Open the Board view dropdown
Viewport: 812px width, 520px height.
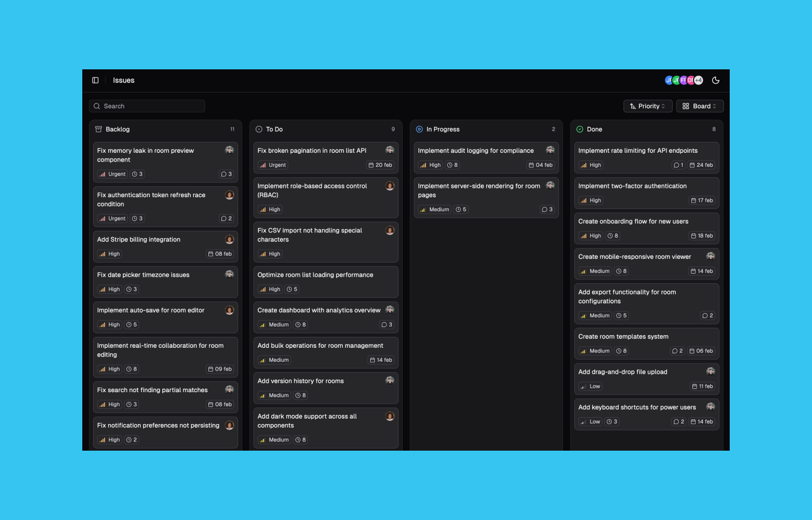coord(699,106)
